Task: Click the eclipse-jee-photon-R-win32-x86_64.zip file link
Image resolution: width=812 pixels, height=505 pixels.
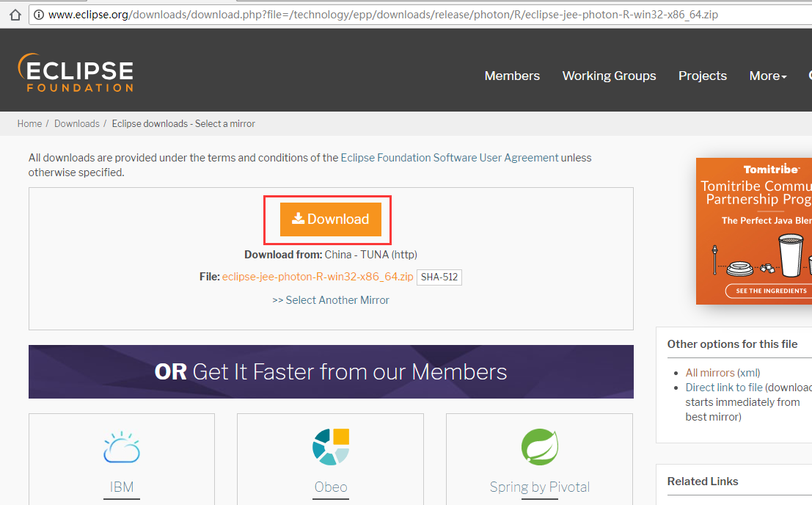Action: click(318, 277)
